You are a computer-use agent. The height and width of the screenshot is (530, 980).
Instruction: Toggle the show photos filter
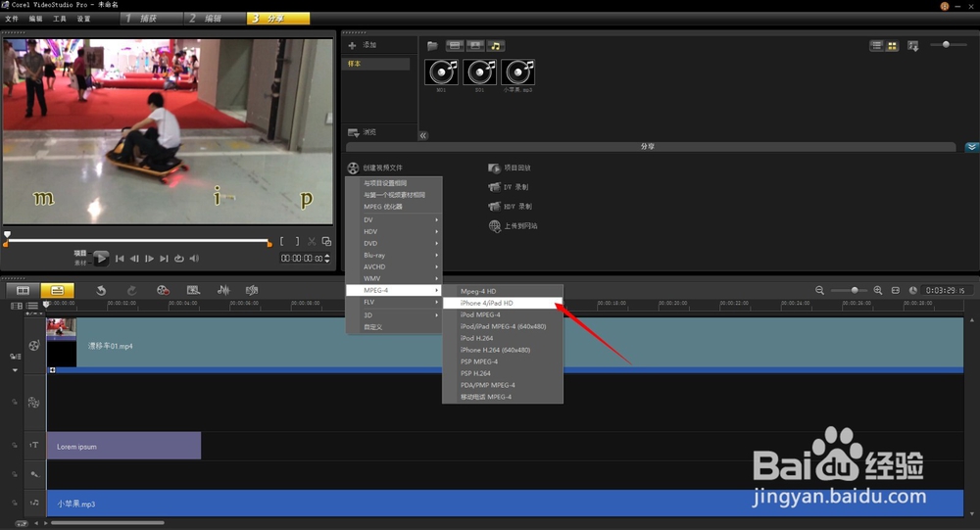coord(475,46)
